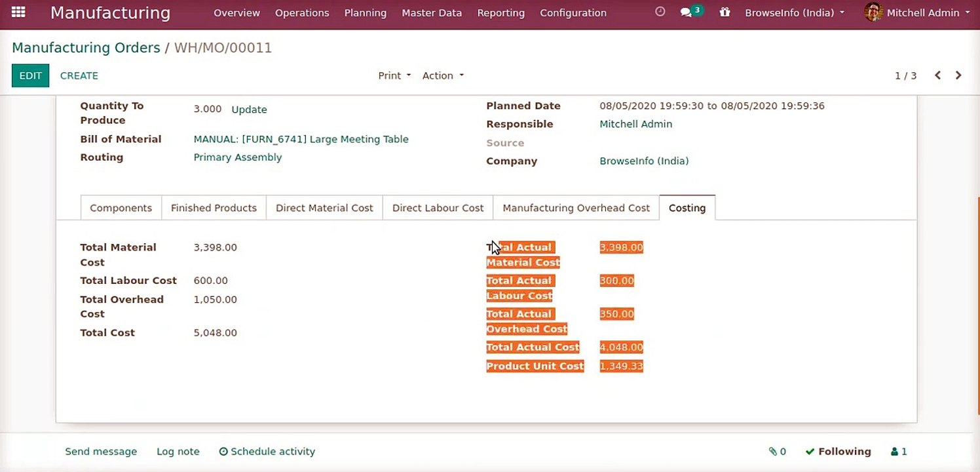The image size is (980, 472).
Task: Open the Operations menu
Action: tap(302, 12)
